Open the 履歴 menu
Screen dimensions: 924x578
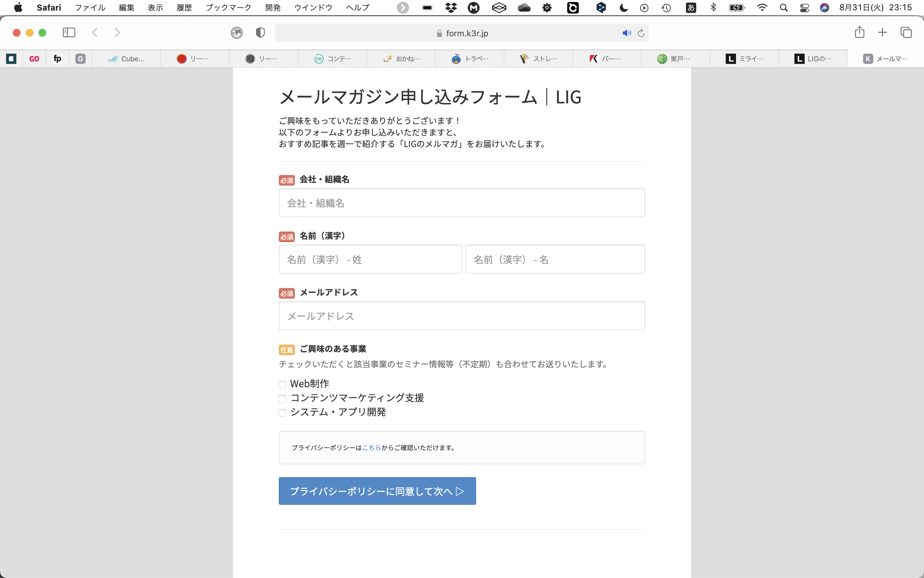[x=184, y=8]
